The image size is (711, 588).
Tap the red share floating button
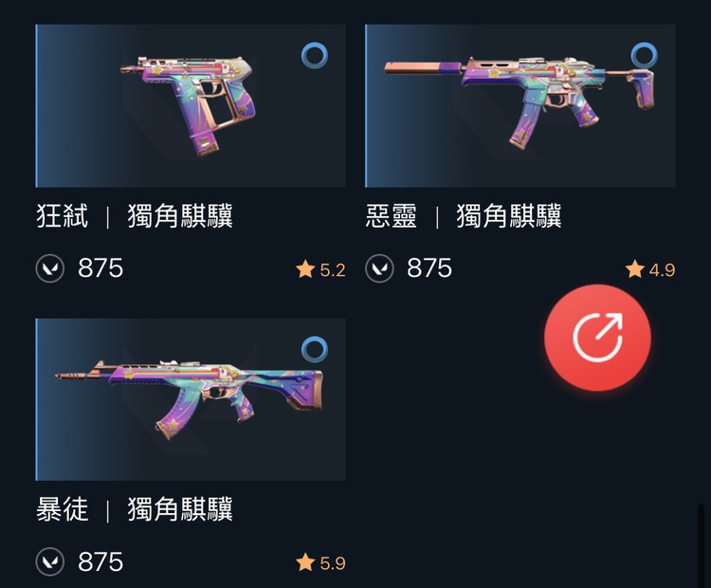click(597, 338)
